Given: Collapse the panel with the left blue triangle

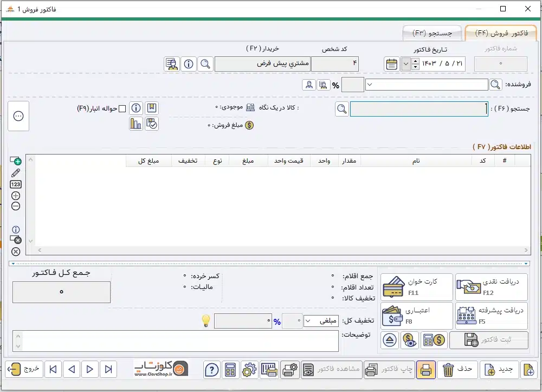Looking at the screenshot, I should pos(13,264).
